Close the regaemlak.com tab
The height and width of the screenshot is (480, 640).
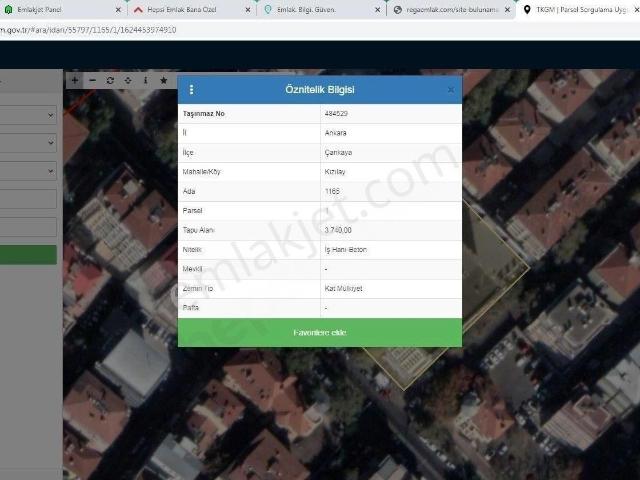tap(507, 9)
